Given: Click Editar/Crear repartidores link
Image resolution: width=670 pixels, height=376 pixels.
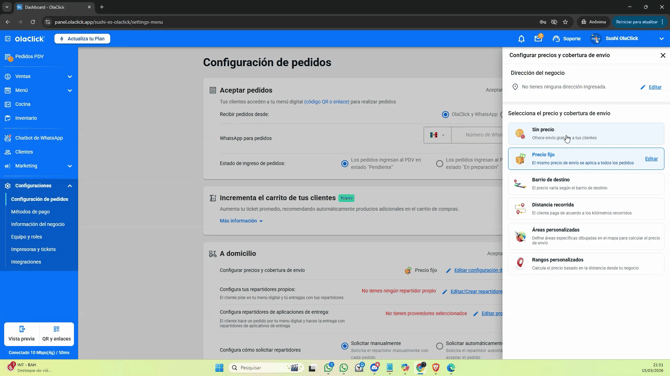Looking at the screenshot, I should point(476,291).
